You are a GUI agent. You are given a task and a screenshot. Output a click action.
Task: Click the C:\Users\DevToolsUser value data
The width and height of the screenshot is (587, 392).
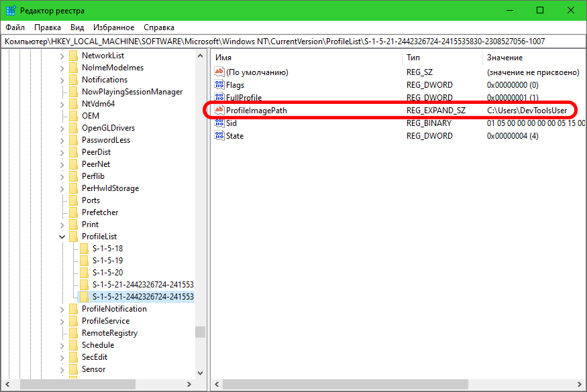527,111
